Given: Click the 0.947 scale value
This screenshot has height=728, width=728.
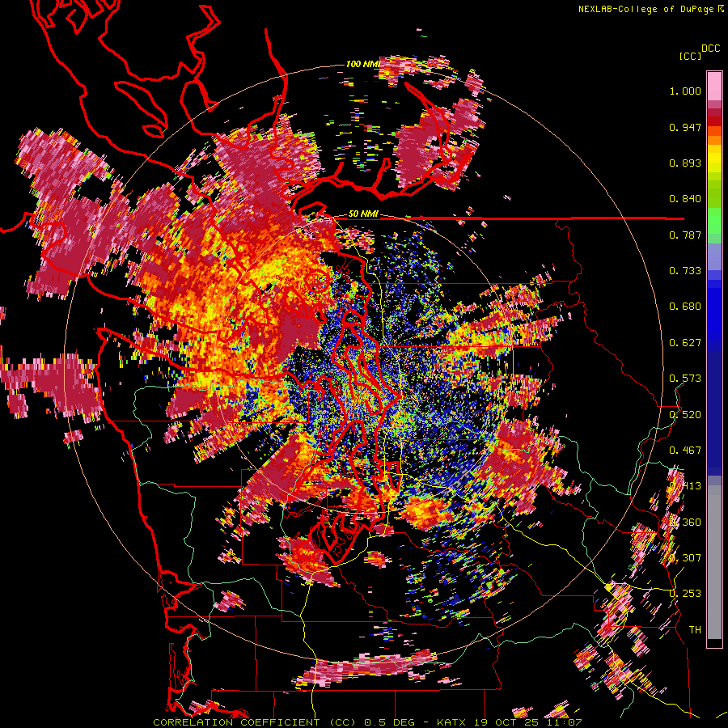Looking at the screenshot, I should coord(685,127).
